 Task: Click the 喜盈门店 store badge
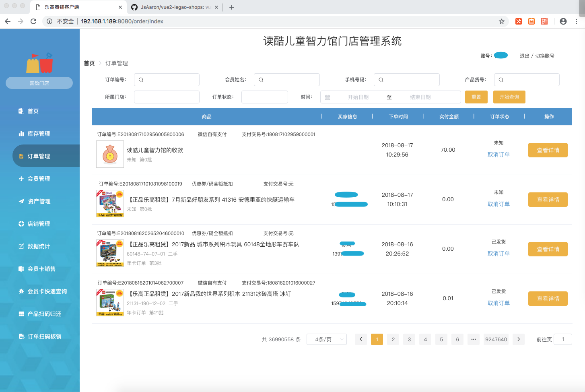pyautogui.click(x=39, y=83)
